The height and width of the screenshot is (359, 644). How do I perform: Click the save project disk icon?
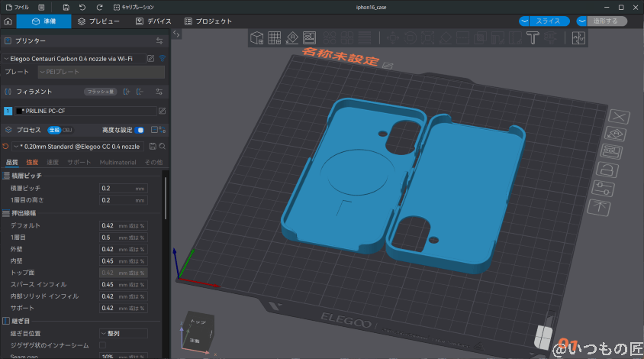[x=66, y=7]
